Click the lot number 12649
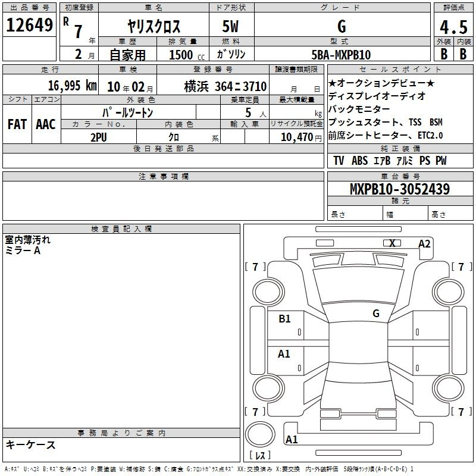The width and height of the screenshot is (476, 476). coord(30,26)
